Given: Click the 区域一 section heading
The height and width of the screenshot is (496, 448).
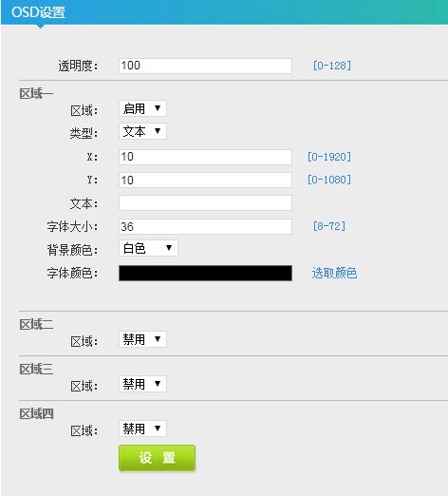Looking at the screenshot, I should click(x=36, y=94).
